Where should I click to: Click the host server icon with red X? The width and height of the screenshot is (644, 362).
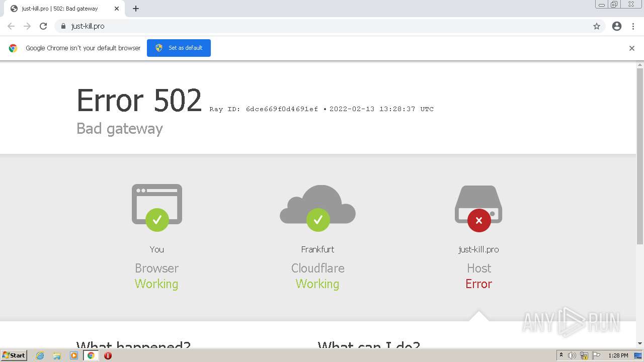(x=478, y=209)
